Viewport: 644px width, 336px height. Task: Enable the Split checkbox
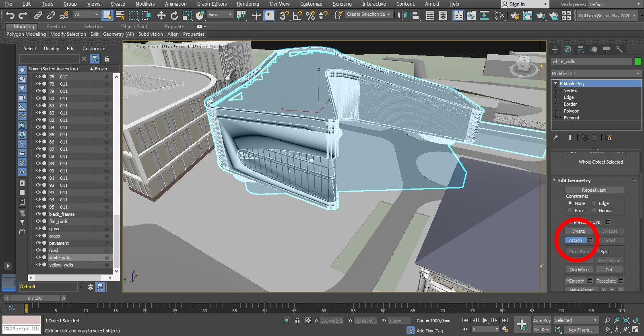pyautogui.click(x=597, y=252)
